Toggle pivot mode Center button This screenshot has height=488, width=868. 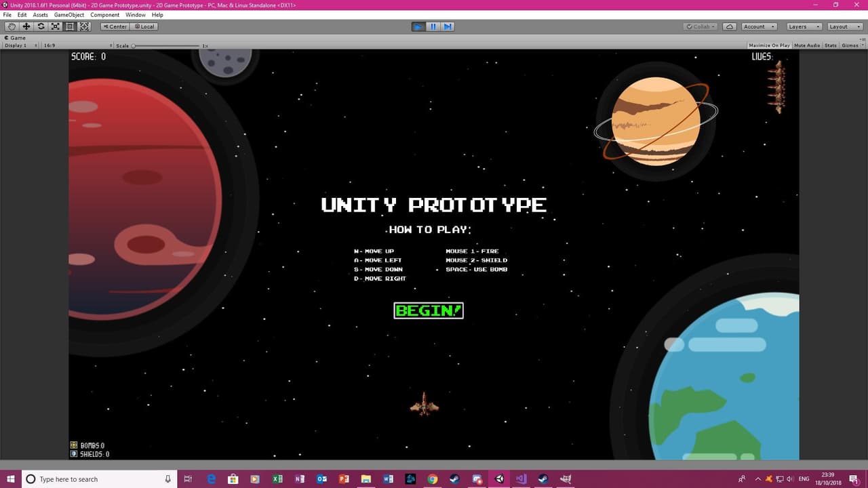click(115, 26)
